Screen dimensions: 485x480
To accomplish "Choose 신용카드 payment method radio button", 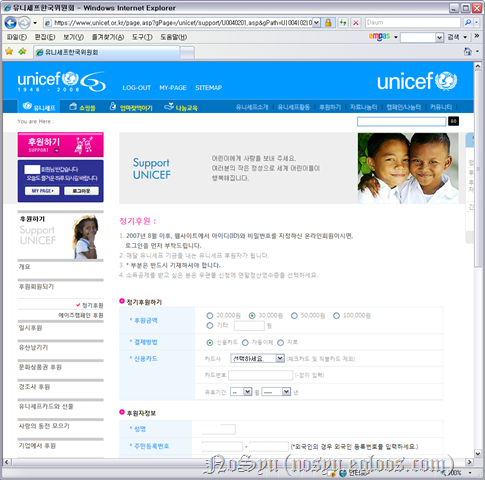I will 210,342.
